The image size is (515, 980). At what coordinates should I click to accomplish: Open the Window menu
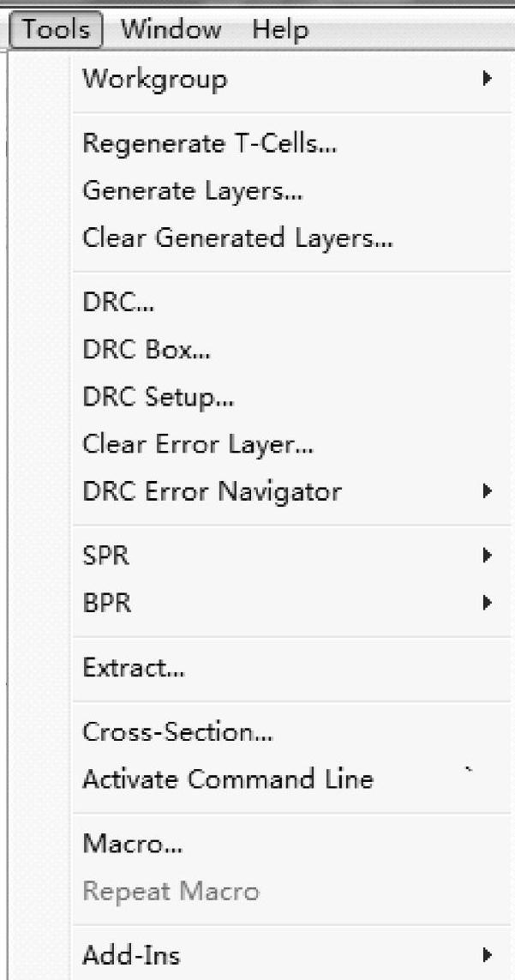(171, 31)
